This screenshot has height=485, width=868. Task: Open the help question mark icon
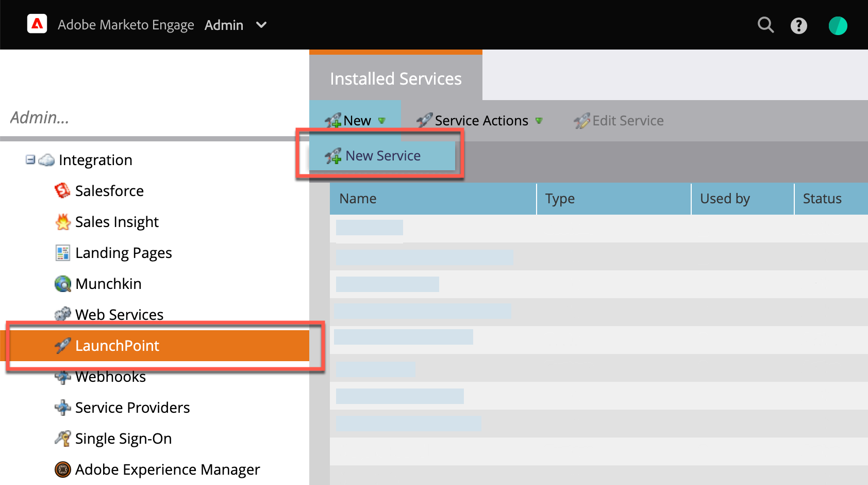[799, 25]
